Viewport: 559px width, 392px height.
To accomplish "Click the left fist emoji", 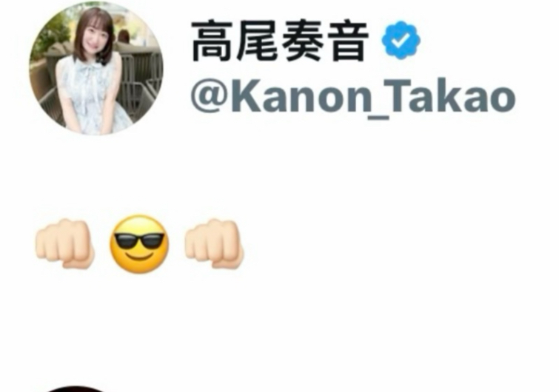I will click(64, 243).
